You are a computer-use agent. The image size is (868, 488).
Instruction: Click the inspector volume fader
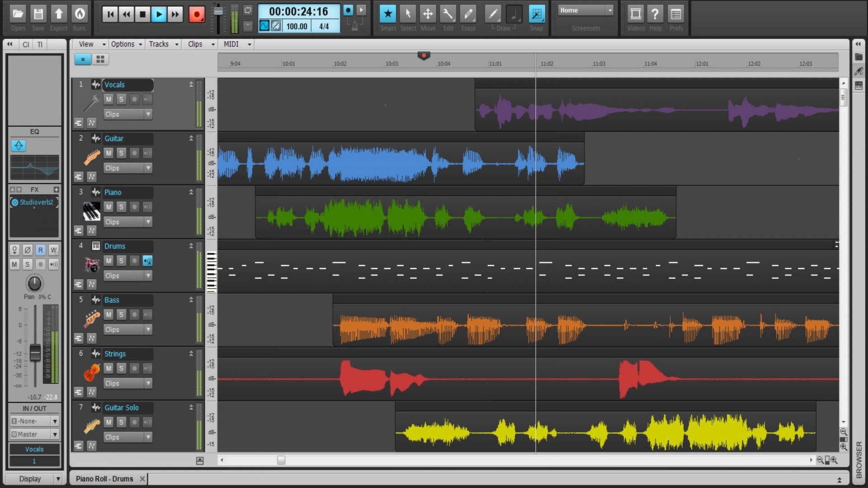(35, 352)
